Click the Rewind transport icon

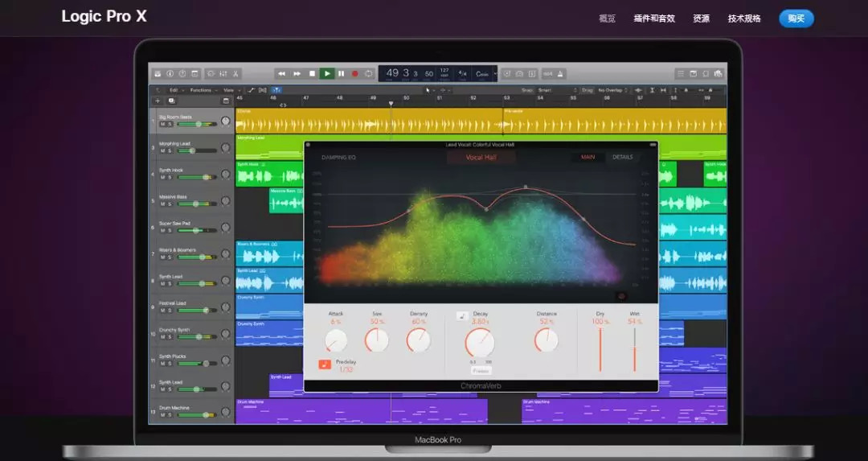click(282, 73)
